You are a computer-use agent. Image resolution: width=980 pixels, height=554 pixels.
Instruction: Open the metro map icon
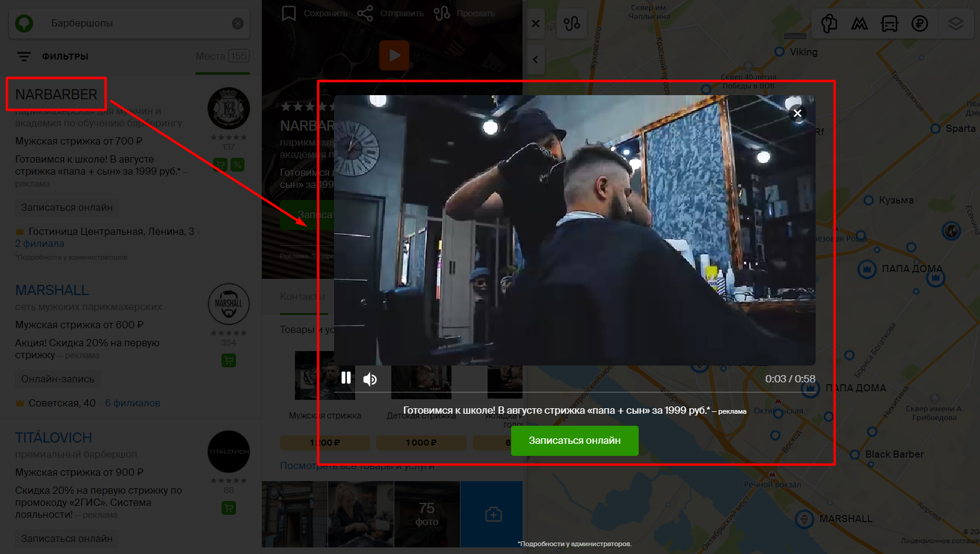point(860,24)
